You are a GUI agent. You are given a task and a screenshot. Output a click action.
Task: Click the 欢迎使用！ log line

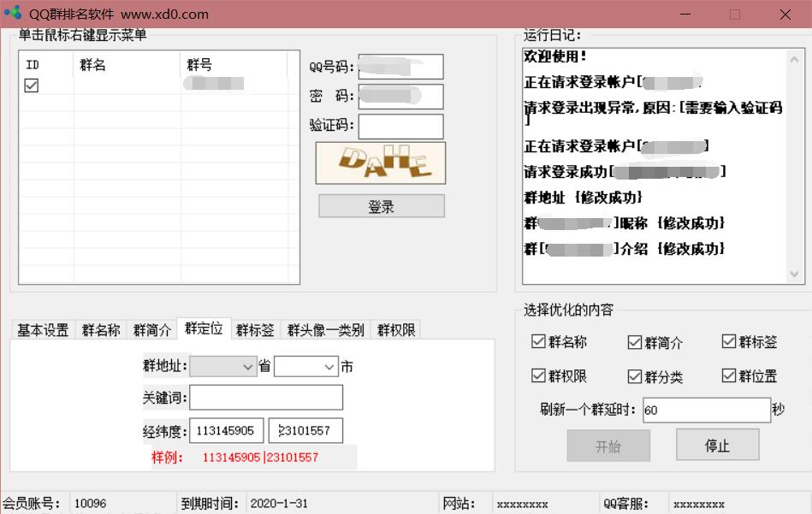click(554, 56)
